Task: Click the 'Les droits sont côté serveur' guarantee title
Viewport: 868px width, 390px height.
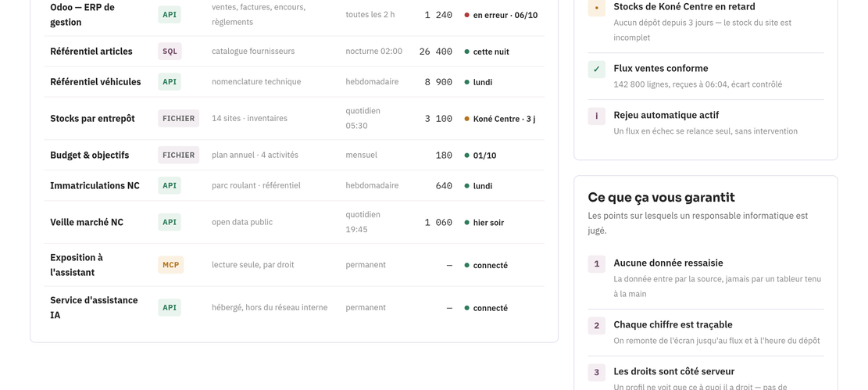Action: coord(674,371)
